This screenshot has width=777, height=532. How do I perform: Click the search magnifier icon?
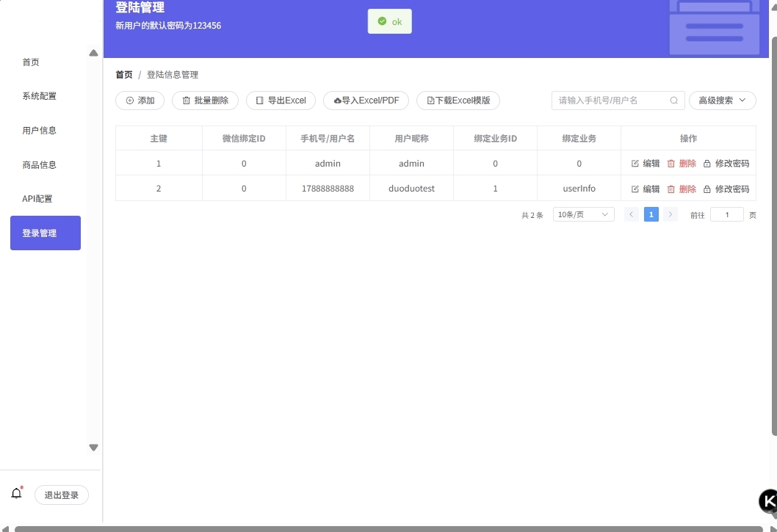pyautogui.click(x=673, y=101)
